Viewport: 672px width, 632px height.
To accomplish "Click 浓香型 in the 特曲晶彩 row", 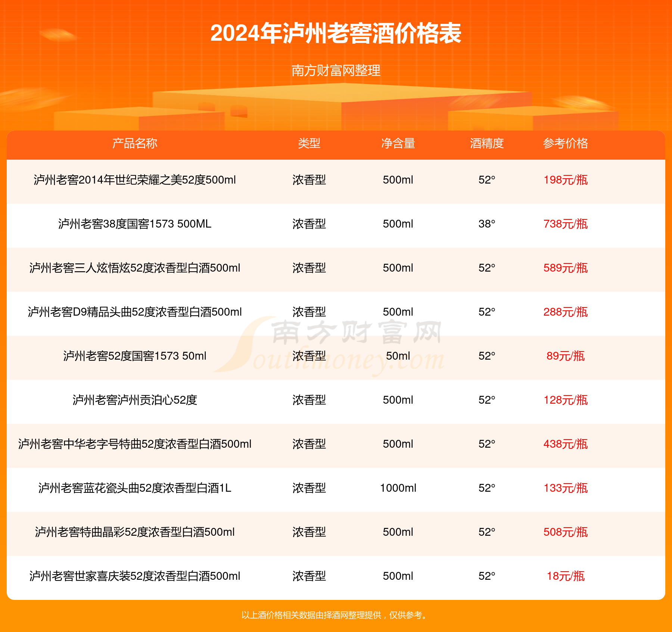I will (309, 532).
